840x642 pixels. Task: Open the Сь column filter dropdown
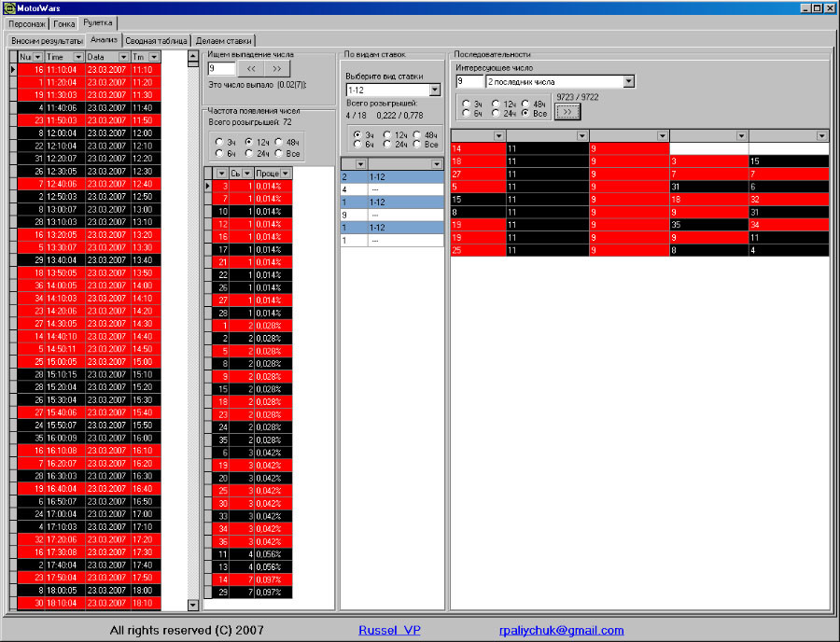click(x=247, y=174)
